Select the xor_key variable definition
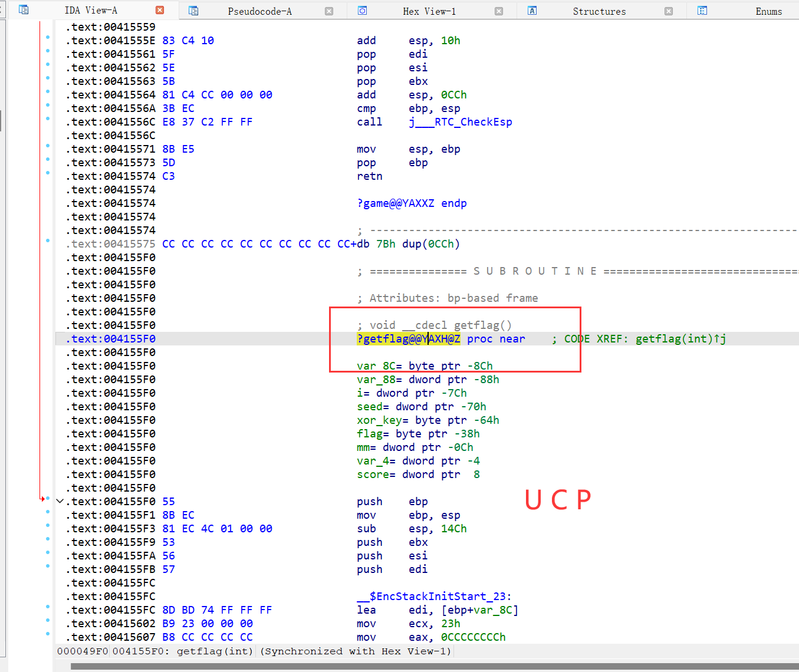 tap(428, 420)
